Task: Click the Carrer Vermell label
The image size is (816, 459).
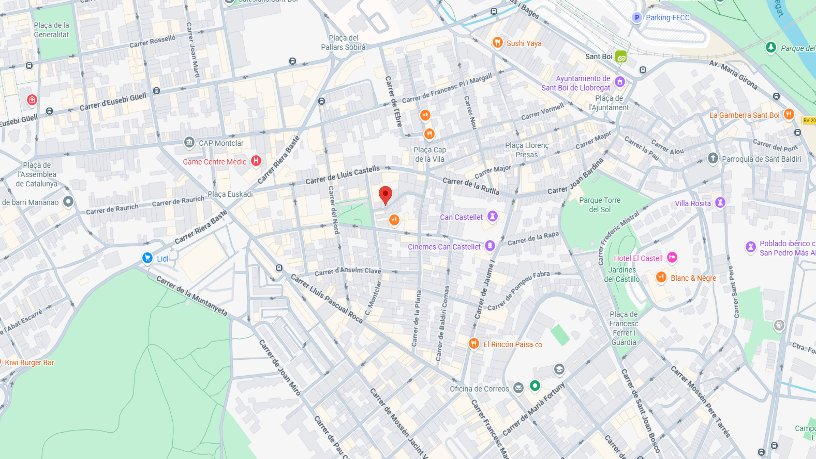Action: (x=542, y=111)
